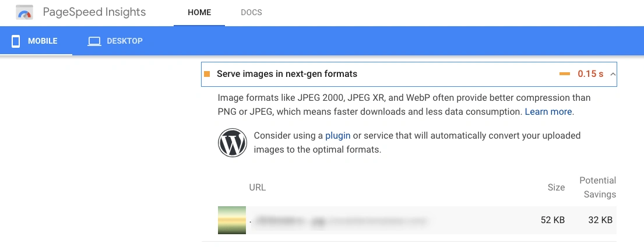Click the orange square audit indicator
Screen dimensions: 644x247
click(x=207, y=74)
